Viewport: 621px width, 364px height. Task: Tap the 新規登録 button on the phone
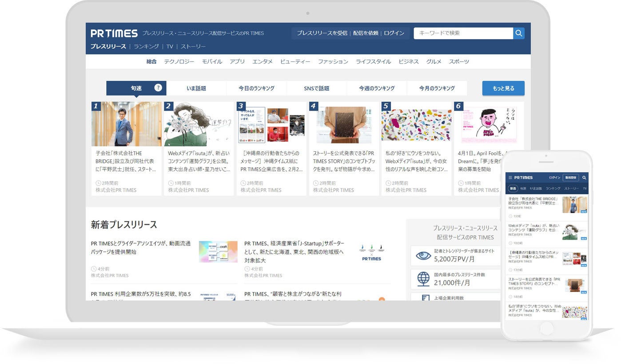click(x=570, y=178)
